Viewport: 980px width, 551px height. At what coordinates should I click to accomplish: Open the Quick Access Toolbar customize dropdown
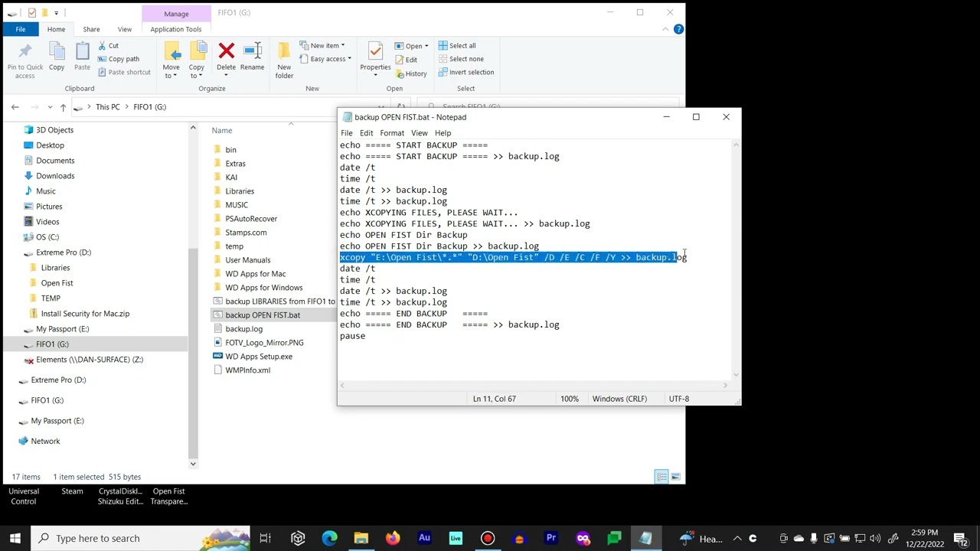pos(56,13)
